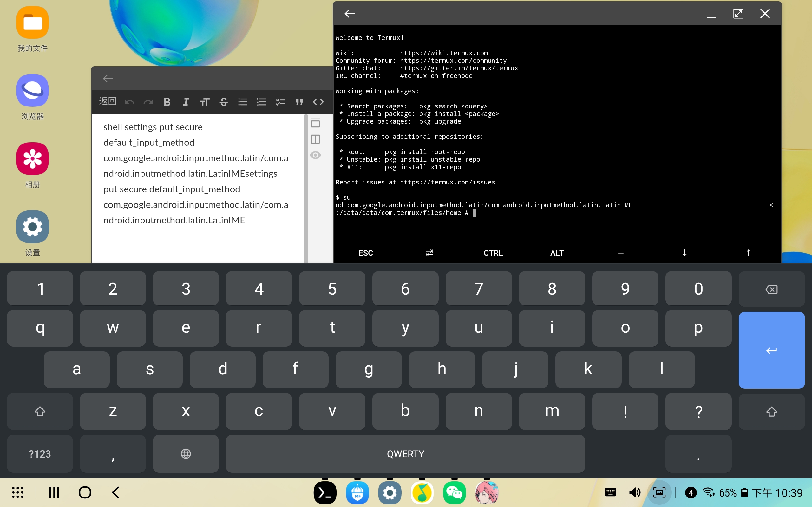Insert a bulleted list

pyautogui.click(x=243, y=102)
